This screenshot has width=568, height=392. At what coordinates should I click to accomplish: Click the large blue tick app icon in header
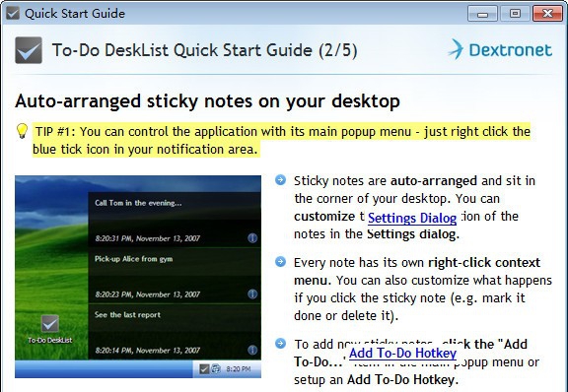click(29, 50)
